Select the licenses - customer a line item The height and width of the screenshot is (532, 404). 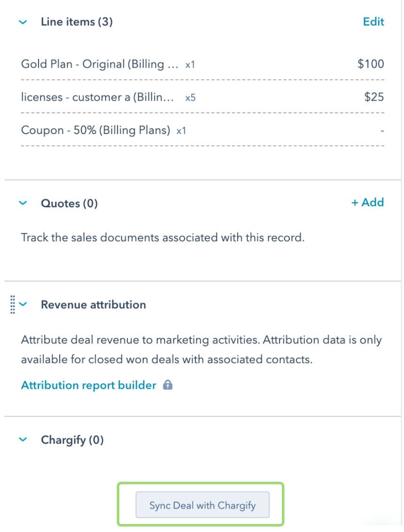(97, 97)
